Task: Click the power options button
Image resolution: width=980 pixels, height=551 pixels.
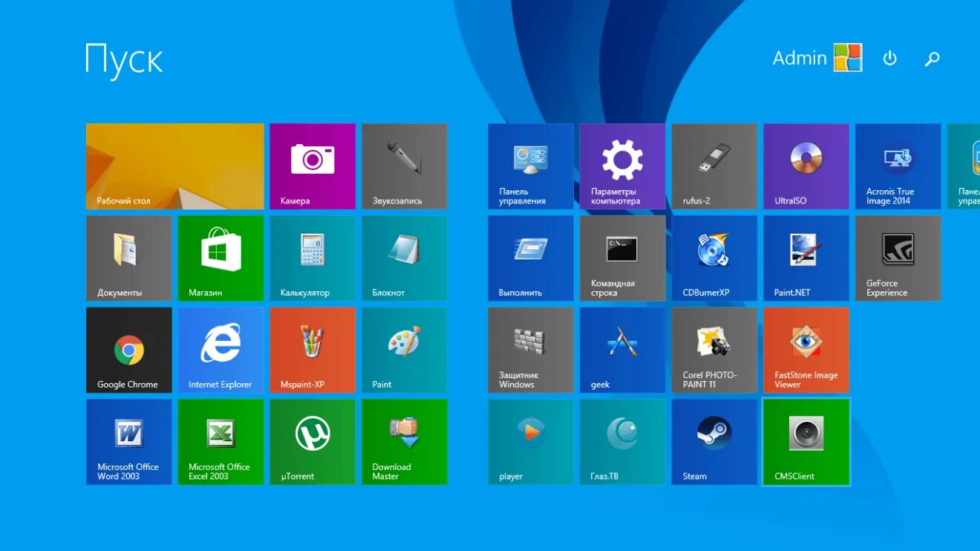Action: (889, 58)
